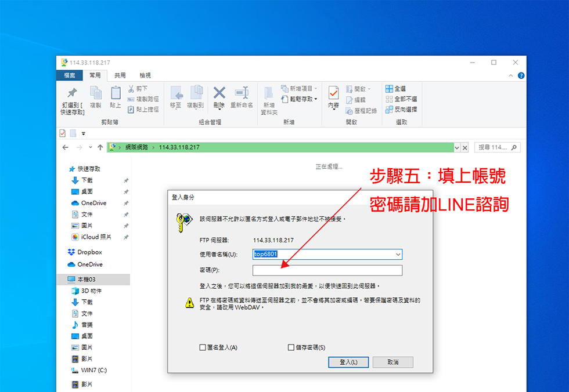Check the save password (儲存密碼) checkbox
Screen dimensions: 569x392
291,347
